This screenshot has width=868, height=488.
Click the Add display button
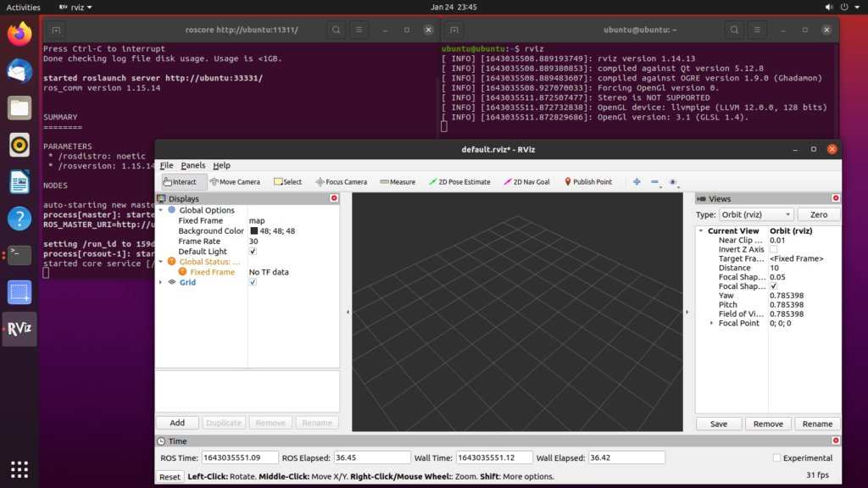pos(177,423)
